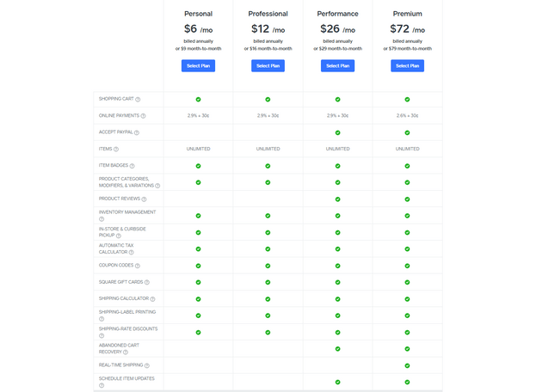Click the Professional plan heading
555x392 pixels.
pyautogui.click(x=268, y=14)
